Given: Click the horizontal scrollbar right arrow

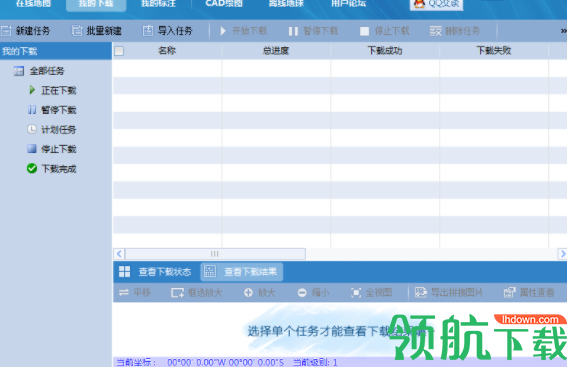Looking at the screenshot, I should (563, 254).
